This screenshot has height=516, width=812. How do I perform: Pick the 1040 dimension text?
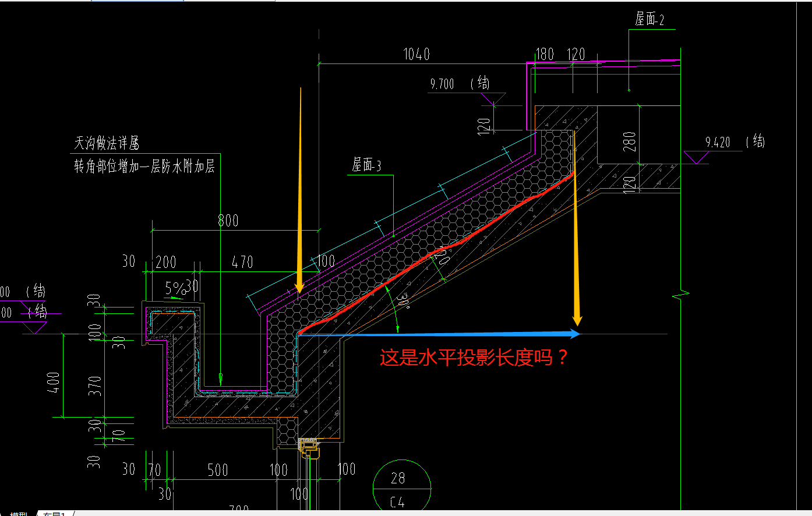416,54
